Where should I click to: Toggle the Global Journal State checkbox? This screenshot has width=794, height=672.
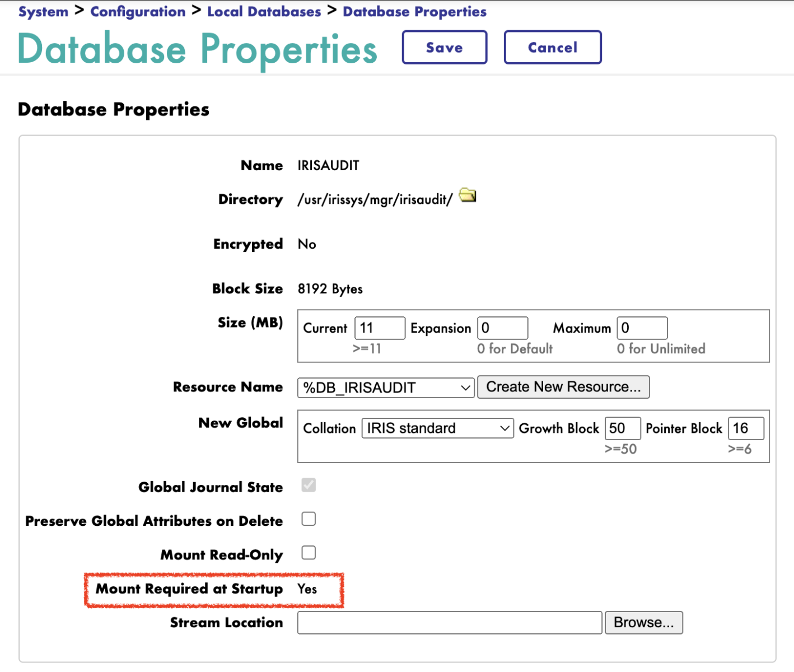pyautogui.click(x=309, y=485)
